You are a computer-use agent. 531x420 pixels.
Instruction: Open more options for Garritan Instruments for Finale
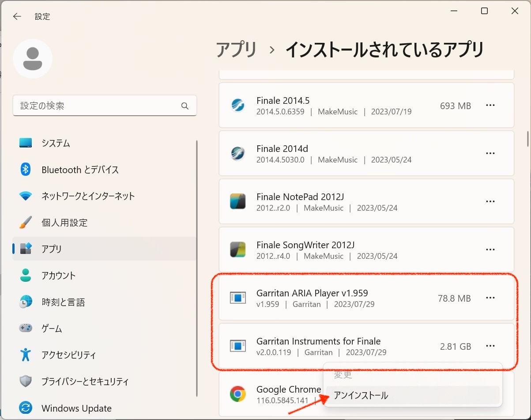(x=490, y=346)
